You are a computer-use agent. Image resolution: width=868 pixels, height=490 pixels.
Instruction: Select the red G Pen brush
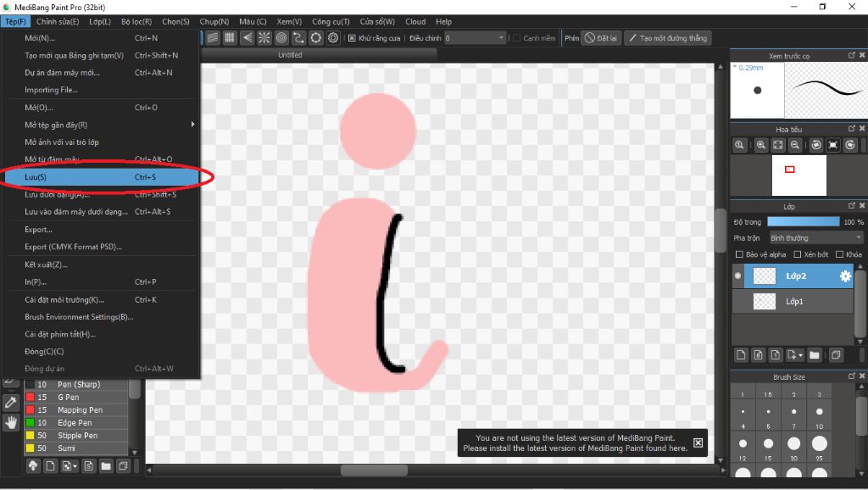click(x=76, y=397)
